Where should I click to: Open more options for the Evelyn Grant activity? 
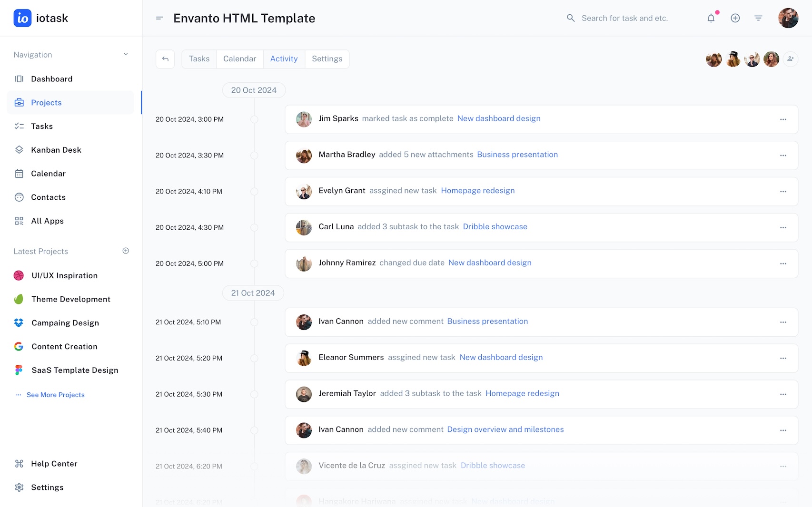(783, 192)
